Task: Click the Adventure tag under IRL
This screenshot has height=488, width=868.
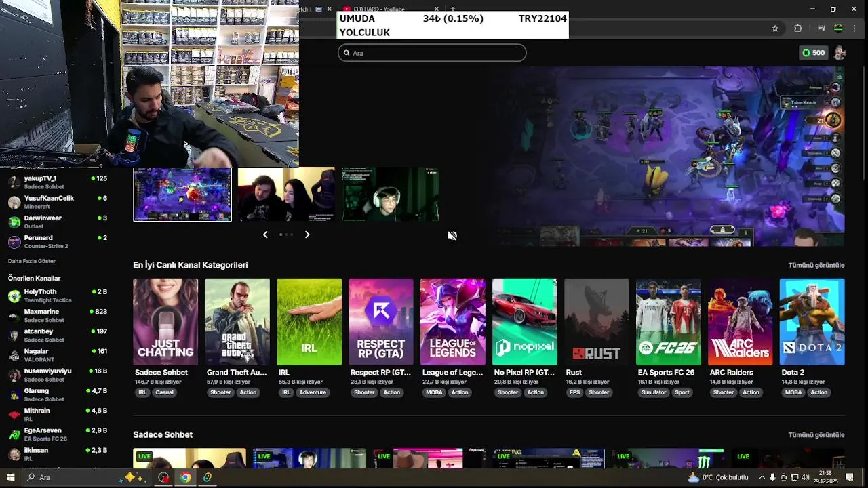Action: (313, 392)
